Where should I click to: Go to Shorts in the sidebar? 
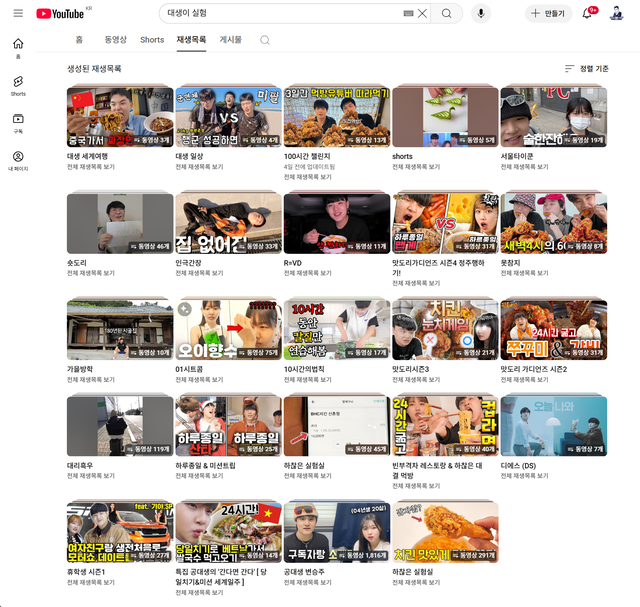18,85
